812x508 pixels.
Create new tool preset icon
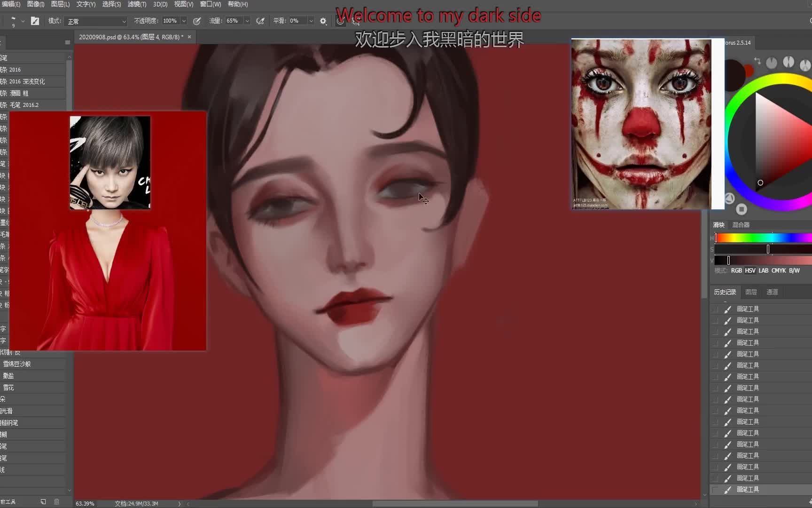(x=43, y=502)
